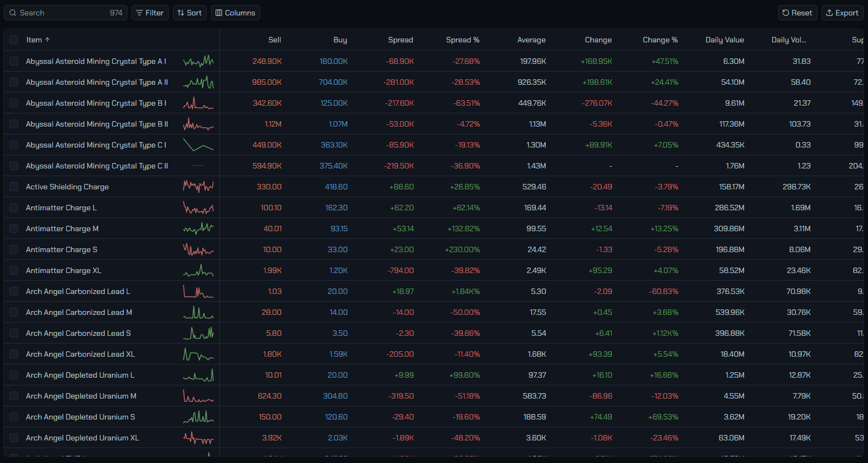Click item name Abyssal Asteroid Mining Crystal Type C II
868x463 pixels.
point(97,166)
